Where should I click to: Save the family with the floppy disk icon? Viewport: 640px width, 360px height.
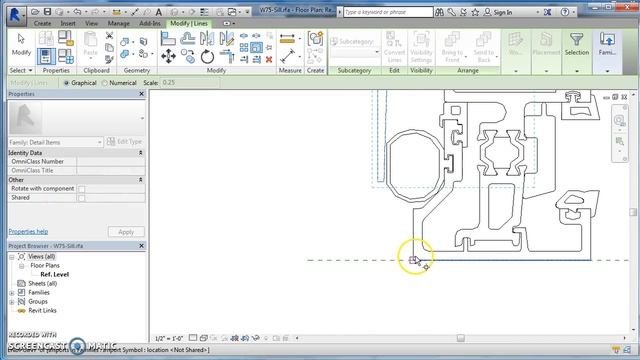coord(47,12)
